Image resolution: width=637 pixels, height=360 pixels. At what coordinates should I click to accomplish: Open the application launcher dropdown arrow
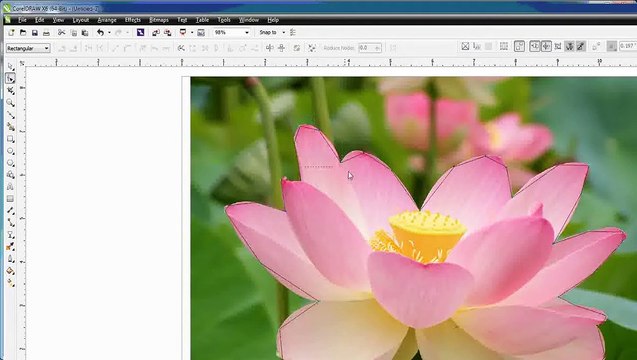pyautogui.click(x=192, y=33)
